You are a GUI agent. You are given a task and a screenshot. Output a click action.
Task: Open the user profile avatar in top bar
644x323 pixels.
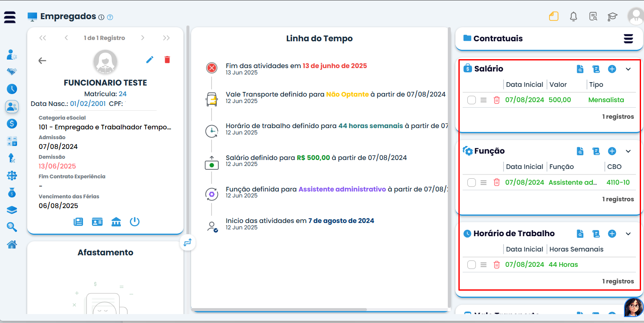pyautogui.click(x=635, y=16)
